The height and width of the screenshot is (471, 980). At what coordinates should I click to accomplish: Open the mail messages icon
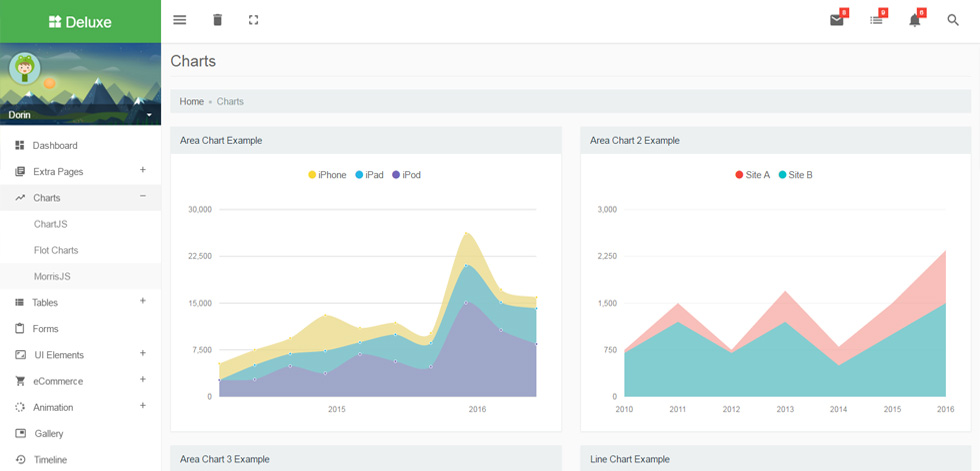pyautogui.click(x=837, y=20)
